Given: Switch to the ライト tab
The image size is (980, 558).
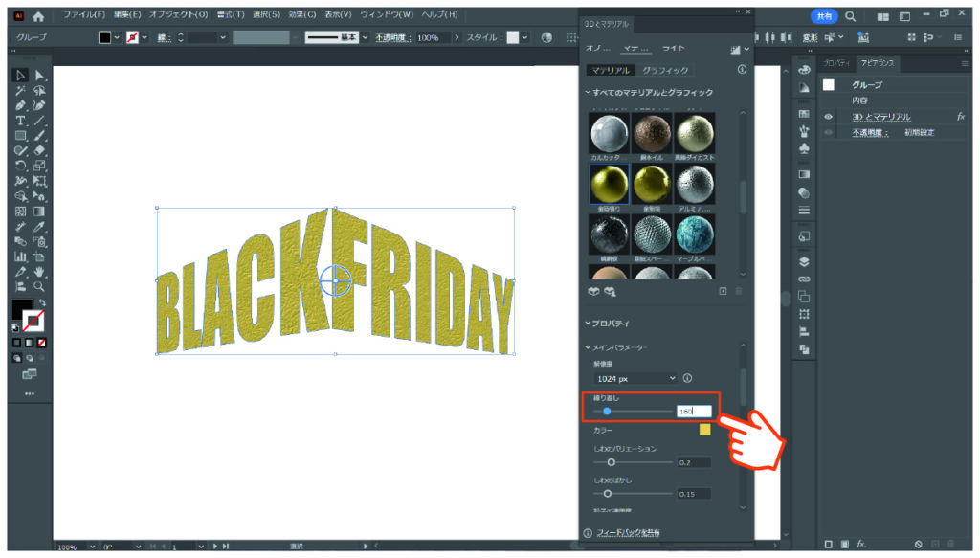Looking at the screenshot, I should coord(673,49).
